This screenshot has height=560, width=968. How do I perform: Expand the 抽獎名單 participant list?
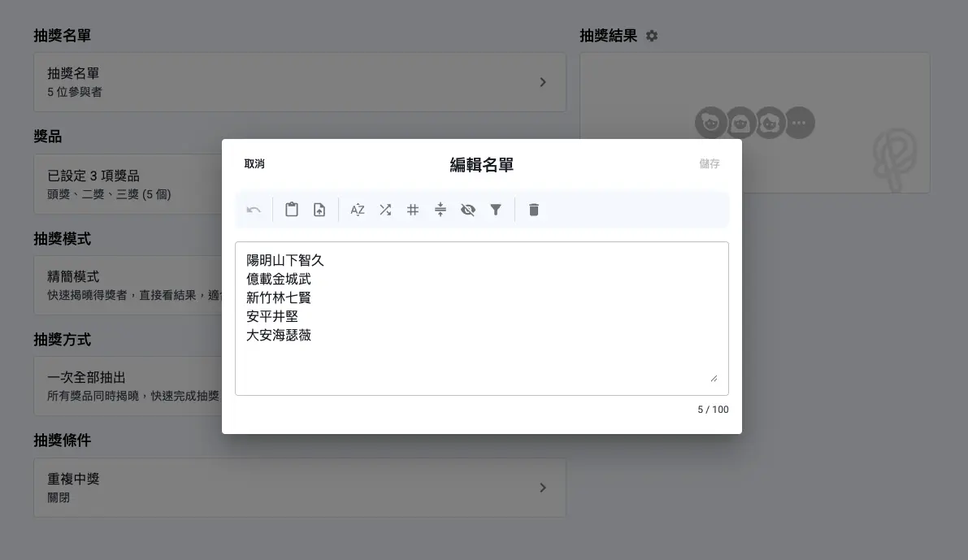(299, 81)
